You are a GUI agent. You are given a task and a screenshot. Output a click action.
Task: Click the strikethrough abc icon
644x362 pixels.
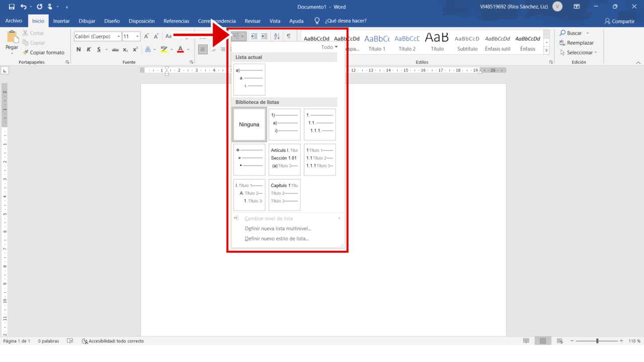click(x=115, y=49)
